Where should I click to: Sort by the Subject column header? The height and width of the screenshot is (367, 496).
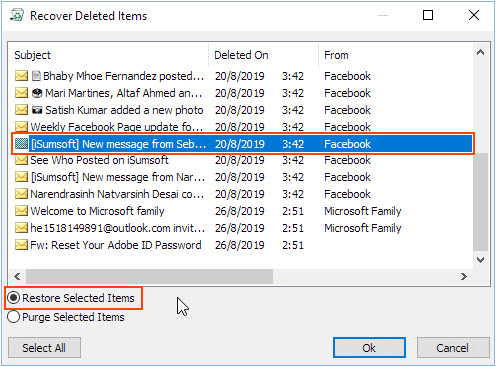108,55
